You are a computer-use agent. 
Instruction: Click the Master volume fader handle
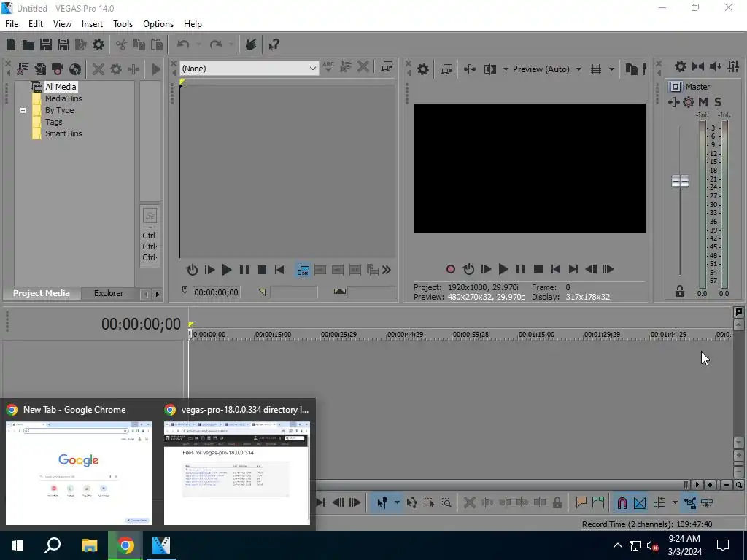[680, 181]
